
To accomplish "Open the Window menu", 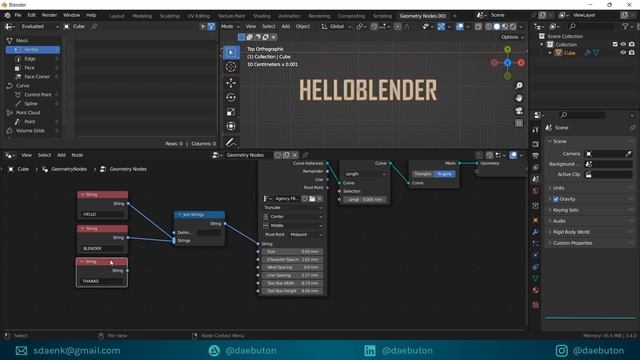I will click(x=71, y=15).
